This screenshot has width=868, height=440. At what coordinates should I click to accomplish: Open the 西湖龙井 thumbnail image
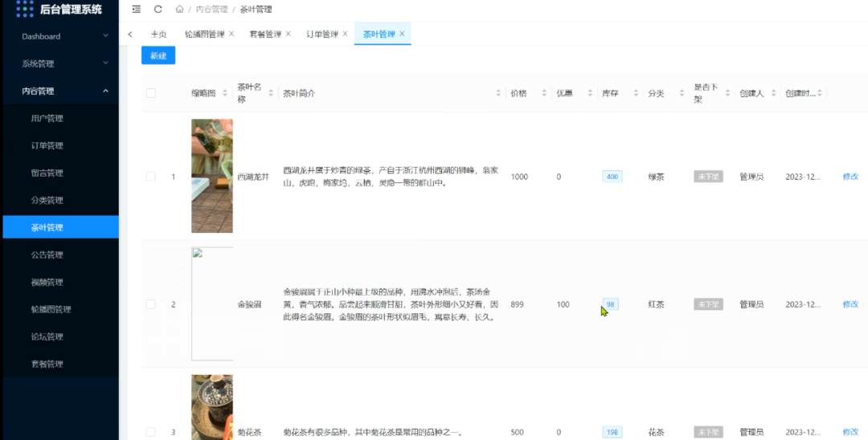point(212,176)
